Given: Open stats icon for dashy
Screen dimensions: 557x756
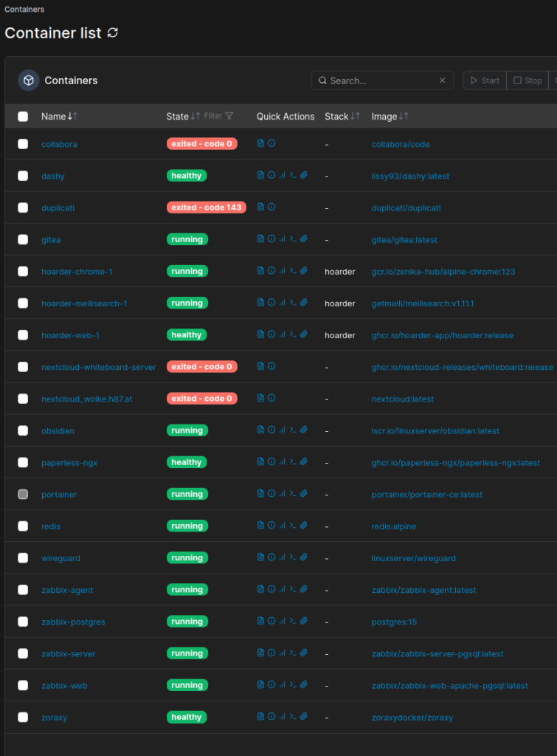Looking at the screenshot, I should [283, 175].
